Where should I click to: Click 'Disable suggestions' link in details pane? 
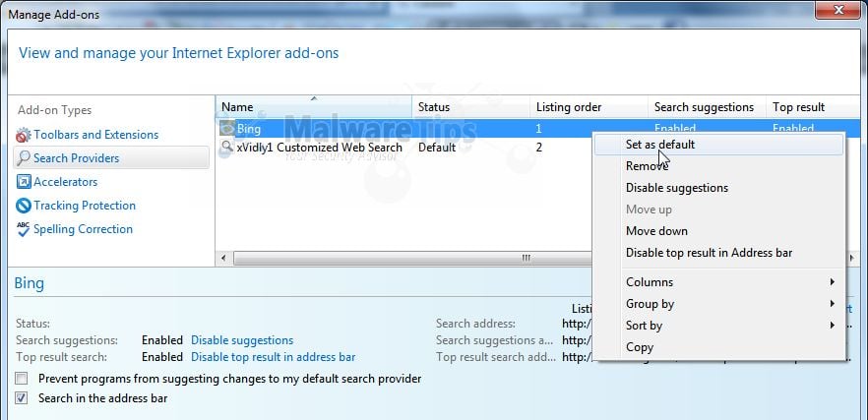pyautogui.click(x=242, y=340)
